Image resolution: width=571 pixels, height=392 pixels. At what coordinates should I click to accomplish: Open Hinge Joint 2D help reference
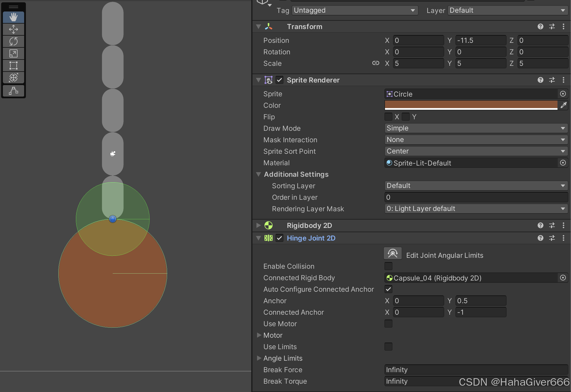(540, 238)
